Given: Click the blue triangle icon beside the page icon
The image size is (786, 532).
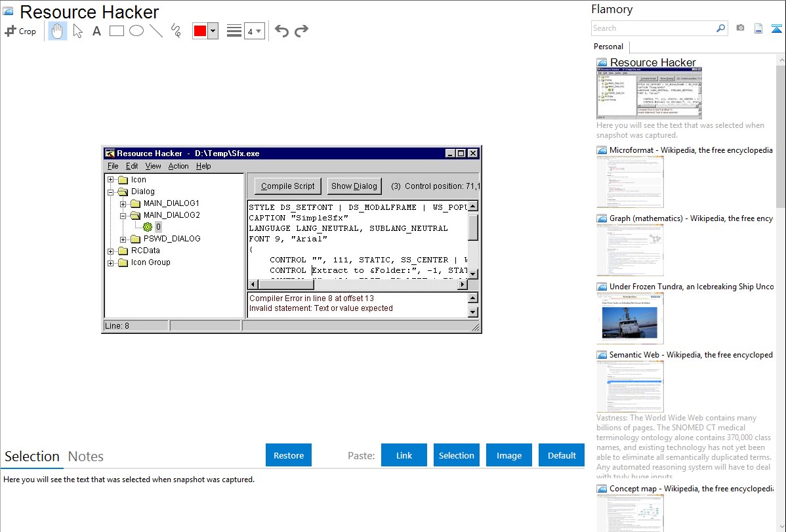Looking at the screenshot, I should [x=776, y=28].
